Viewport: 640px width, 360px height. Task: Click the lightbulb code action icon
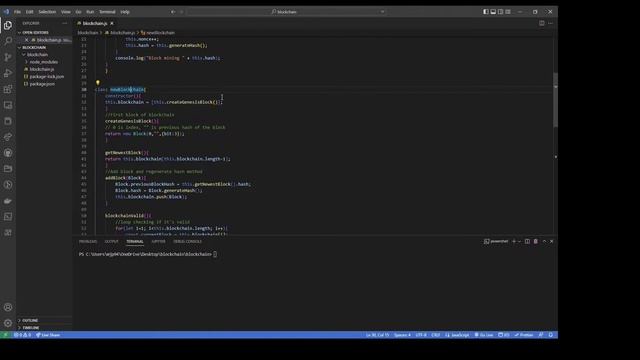coord(98,83)
